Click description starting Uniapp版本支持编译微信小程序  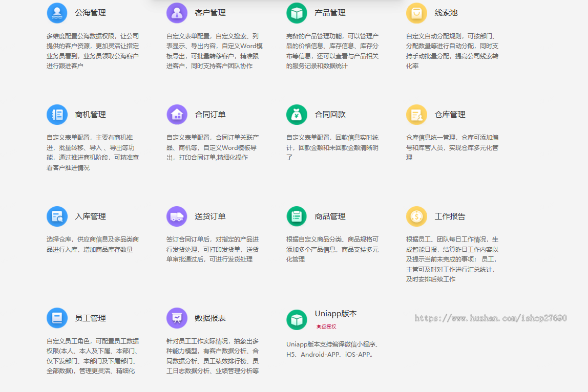tap(332, 350)
